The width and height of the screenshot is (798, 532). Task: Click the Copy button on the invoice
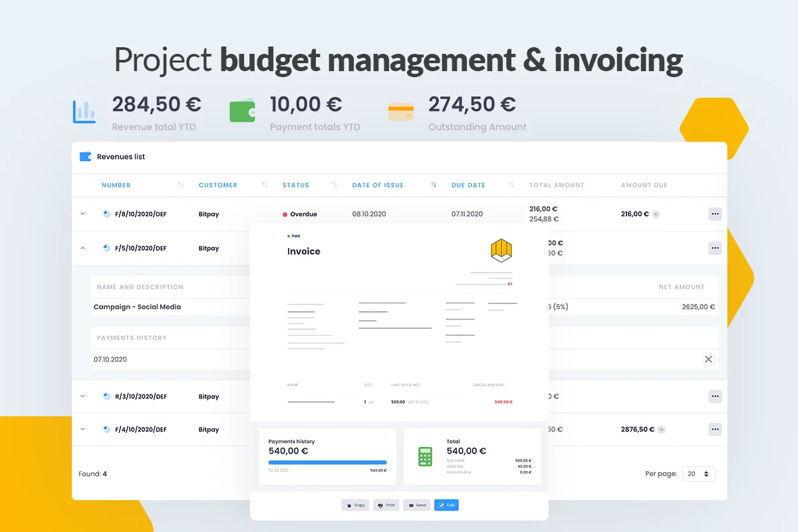(x=355, y=505)
